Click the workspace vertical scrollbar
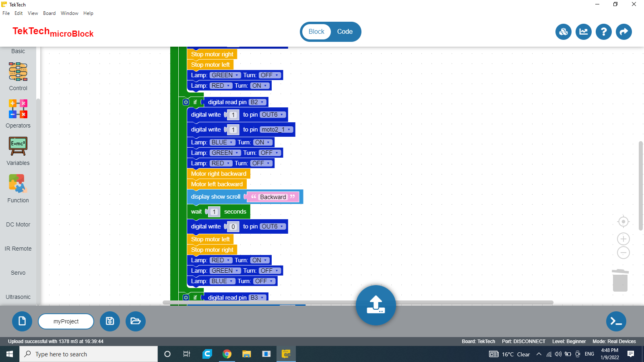The width and height of the screenshot is (644, 362). coord(641,186)
